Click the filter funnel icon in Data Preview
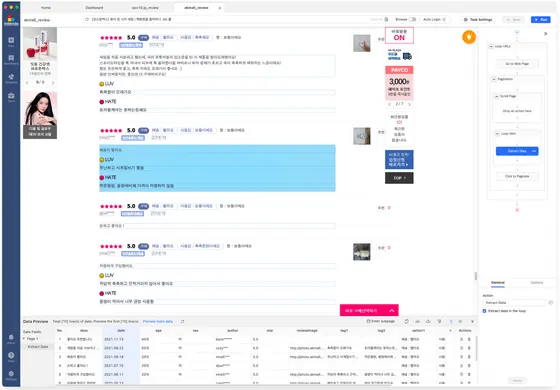 tap(439, 321)
